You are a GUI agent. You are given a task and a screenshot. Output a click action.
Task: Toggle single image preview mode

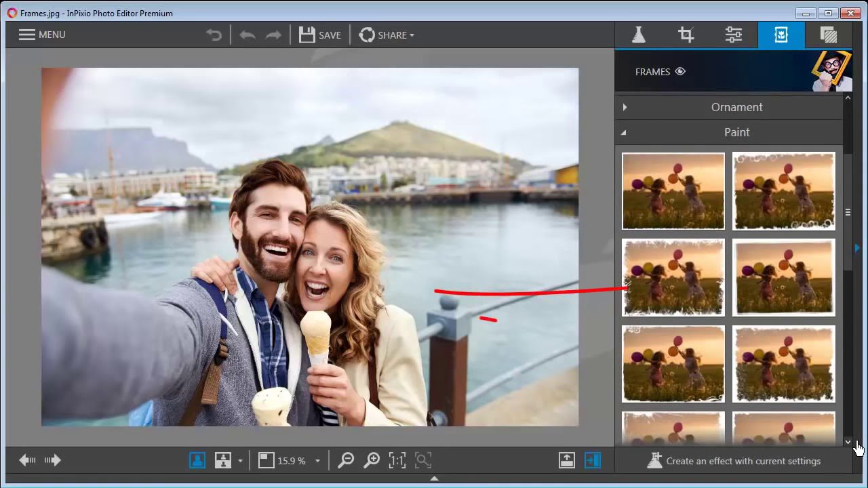199,460
